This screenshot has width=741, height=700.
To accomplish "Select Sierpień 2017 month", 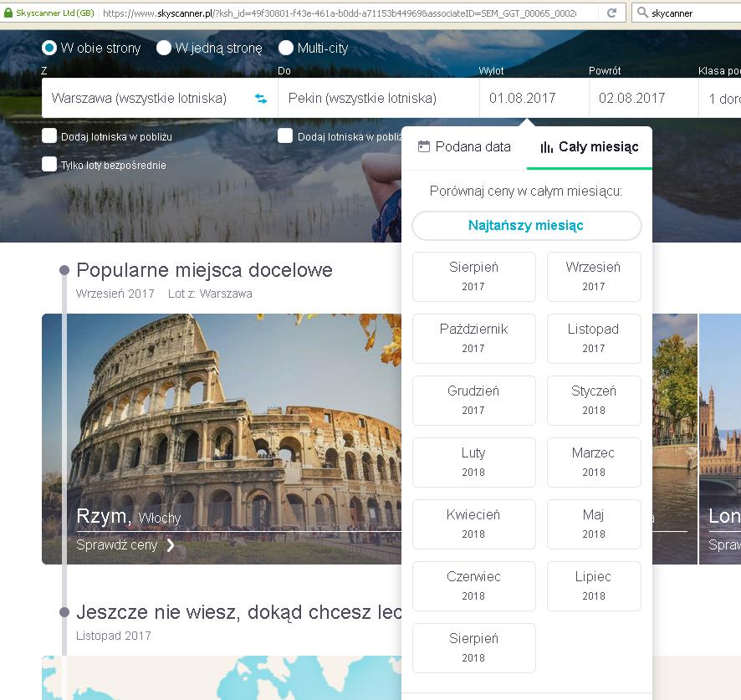I will pyautogui.click(x=473, y=277).
